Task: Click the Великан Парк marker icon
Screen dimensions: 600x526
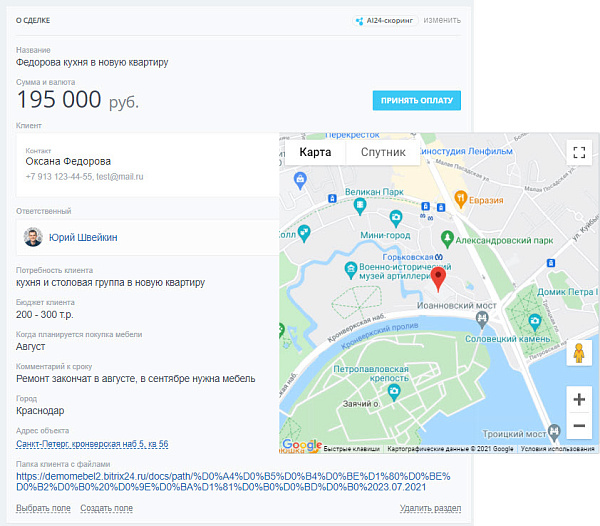Action: [359, 207]
